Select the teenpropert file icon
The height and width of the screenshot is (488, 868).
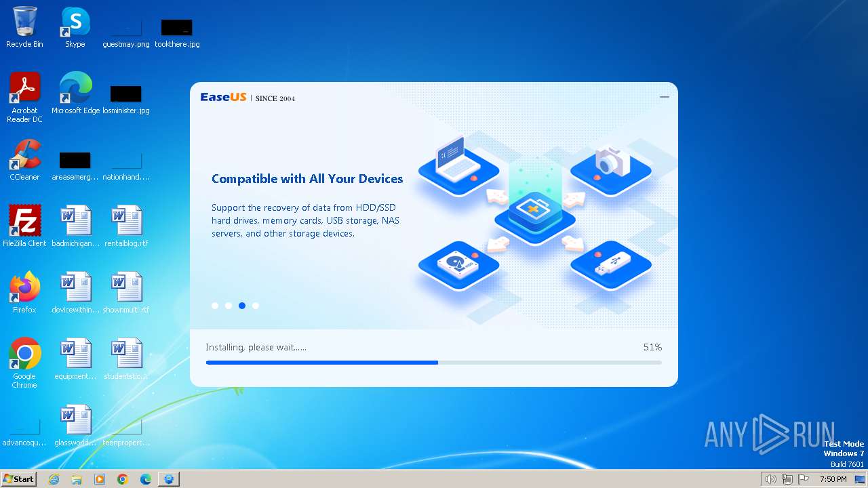[x=126, y=432]
